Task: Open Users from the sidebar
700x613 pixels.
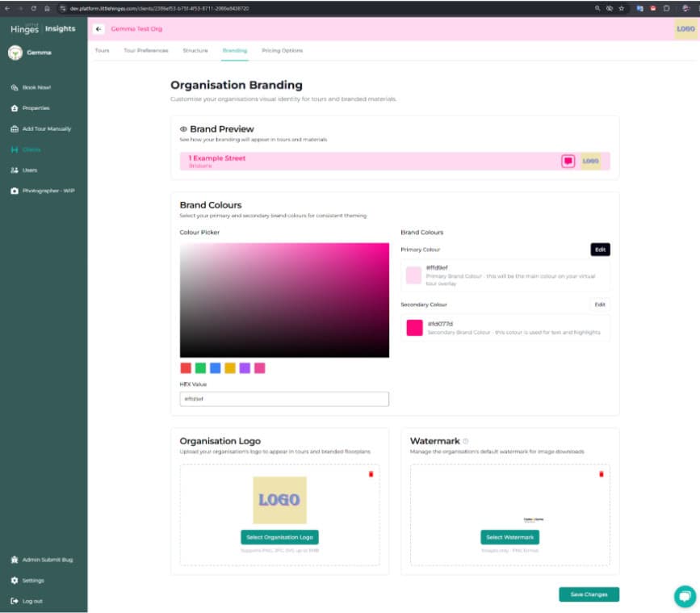Action: [x=13, y=170]
